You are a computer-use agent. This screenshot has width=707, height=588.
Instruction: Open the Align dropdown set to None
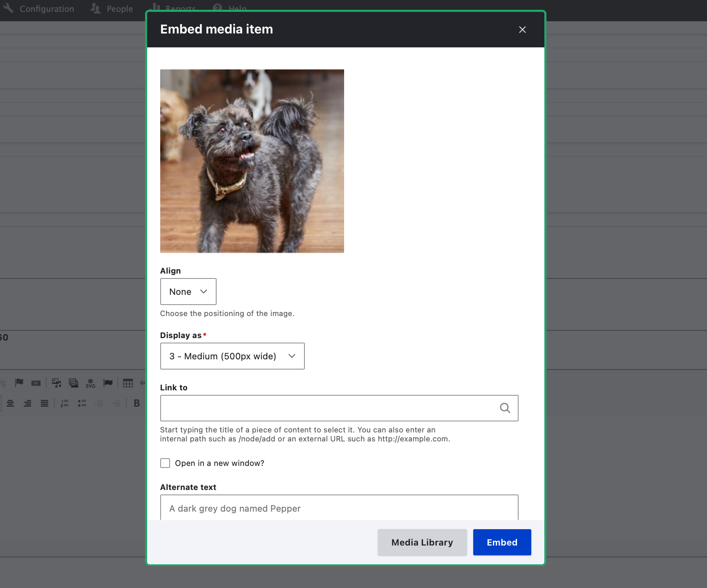[x=188, y=292]
